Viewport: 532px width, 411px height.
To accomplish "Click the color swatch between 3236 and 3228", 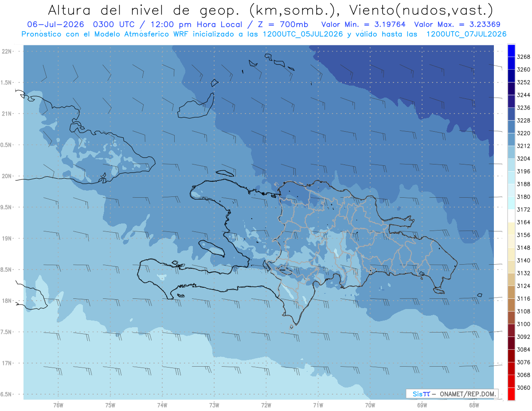I will click(511, 114).
